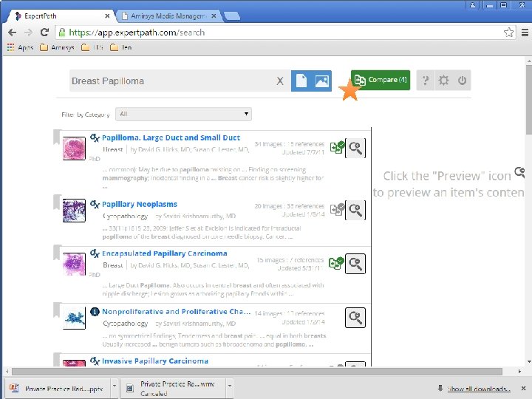The image size is (532, 399).
Task: Preview the Nonproliferative and Proliferative Changes item
Action: point(355,318)
